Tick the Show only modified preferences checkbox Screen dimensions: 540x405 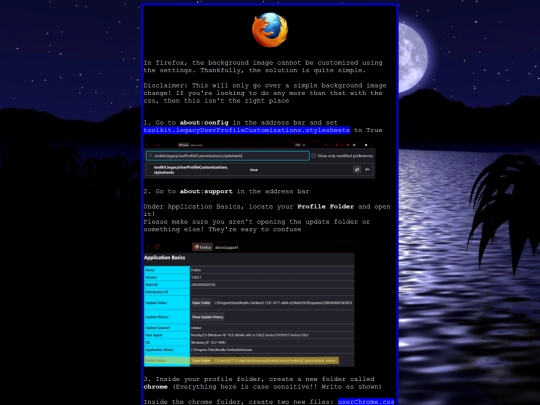tap(313, 156)
